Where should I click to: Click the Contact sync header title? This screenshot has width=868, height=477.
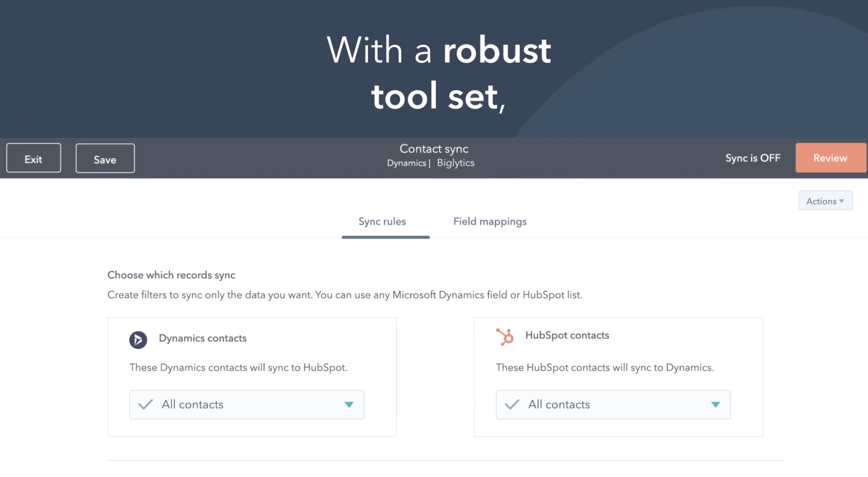point(434,149)
